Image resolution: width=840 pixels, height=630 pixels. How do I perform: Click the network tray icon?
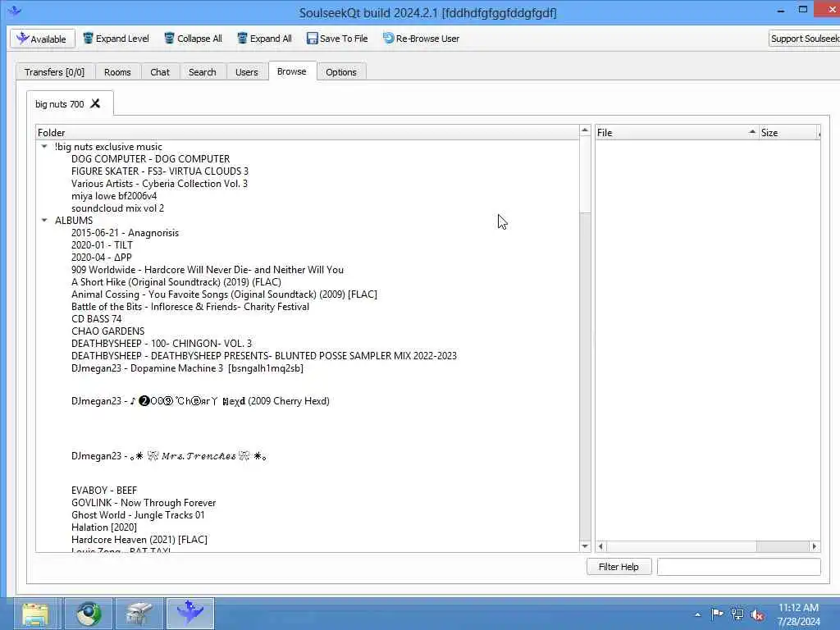click(x=737, y=614)
